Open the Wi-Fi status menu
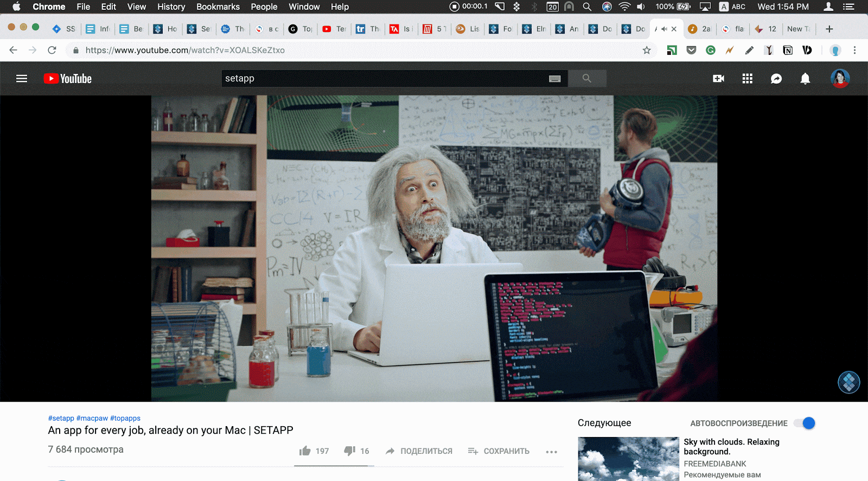Viewport: 868px width, 481px height. click(x=624, y=7)
